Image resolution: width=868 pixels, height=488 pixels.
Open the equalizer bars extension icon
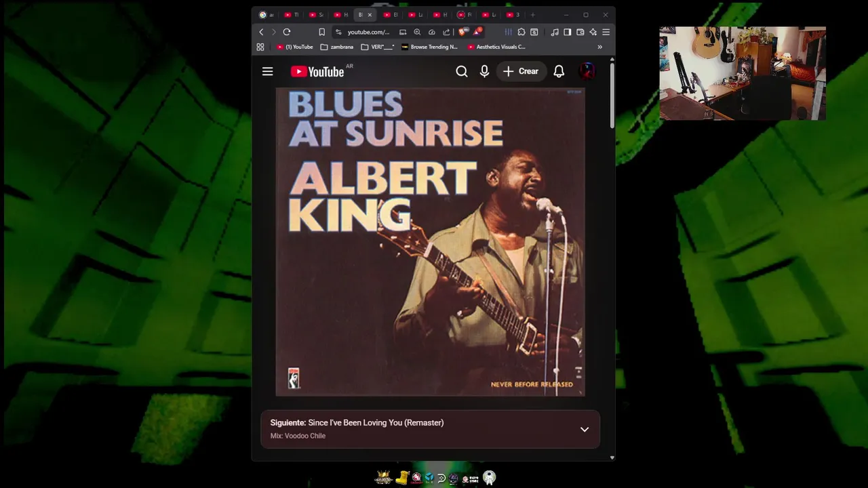(x=508, y=32)
